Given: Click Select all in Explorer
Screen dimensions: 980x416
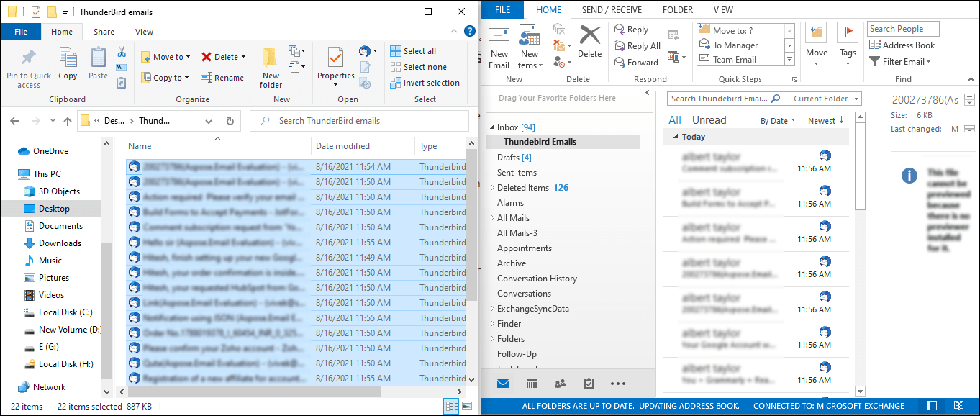Looking at the screenshot, I should tap(413, 51).
